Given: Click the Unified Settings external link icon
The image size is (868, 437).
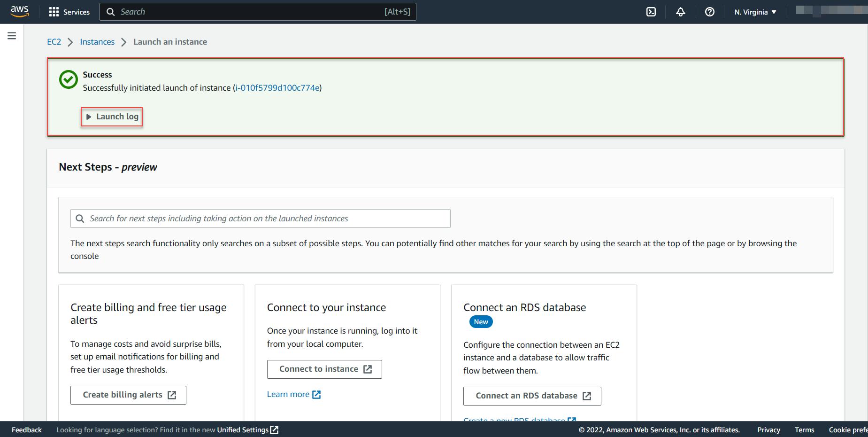Looking at the screenshot, I should pyautogui.click(x=275, y=429).
